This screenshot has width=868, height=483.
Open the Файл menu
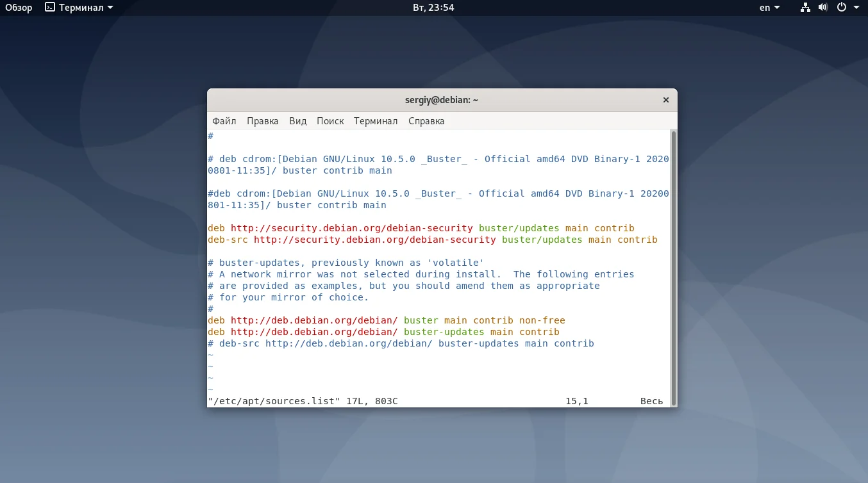click(224, 120)
